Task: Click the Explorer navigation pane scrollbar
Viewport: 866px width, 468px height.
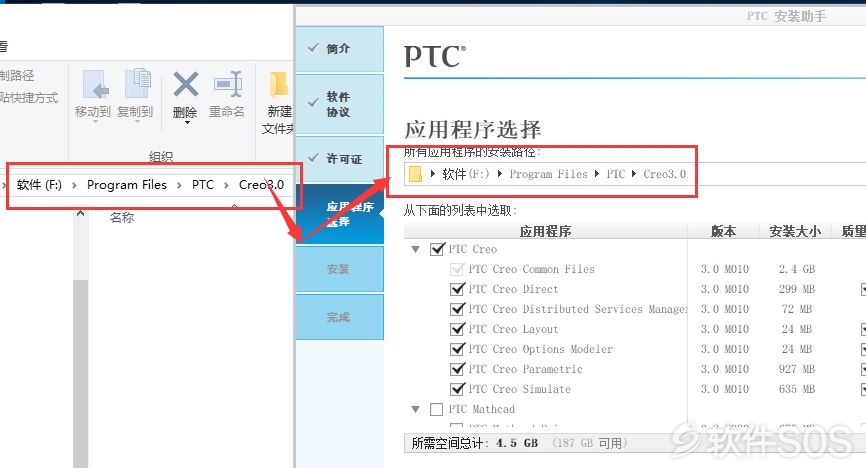Action: tap(81, 374)
